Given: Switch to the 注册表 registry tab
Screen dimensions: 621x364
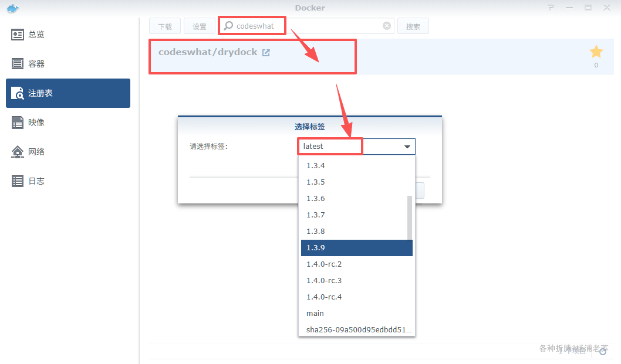Looking at the screenshot, I should pos(68,93).
